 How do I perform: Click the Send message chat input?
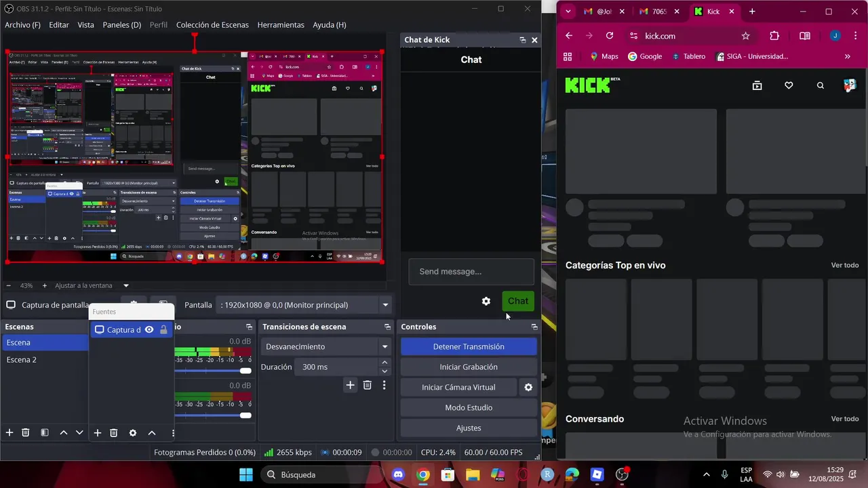(471, 272)
